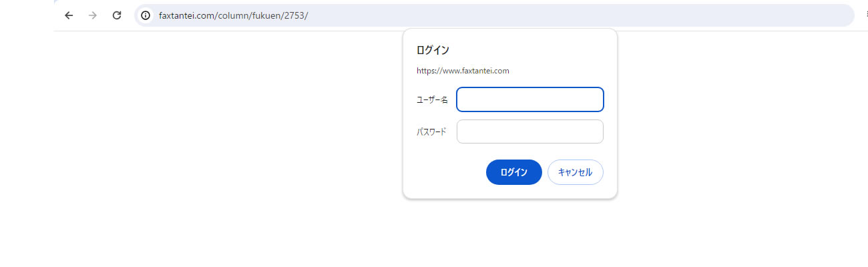Click the ユーザー名 label
This screenshot has height=267, width=868.
pos(432,100)
